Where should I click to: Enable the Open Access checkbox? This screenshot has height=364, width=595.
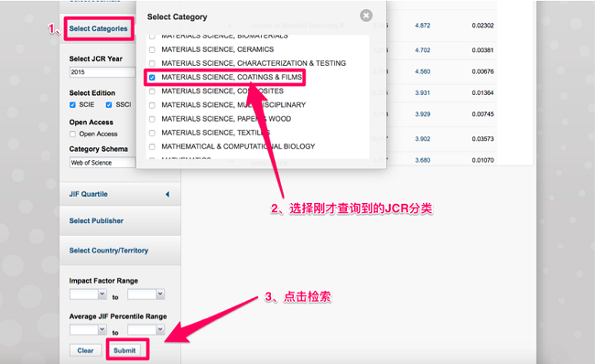tap(72, 134)
